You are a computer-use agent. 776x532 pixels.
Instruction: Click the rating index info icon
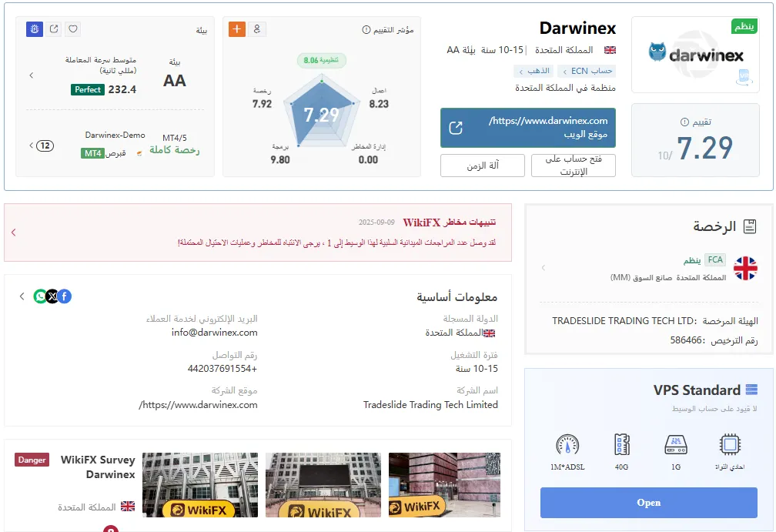pos(366,30)
